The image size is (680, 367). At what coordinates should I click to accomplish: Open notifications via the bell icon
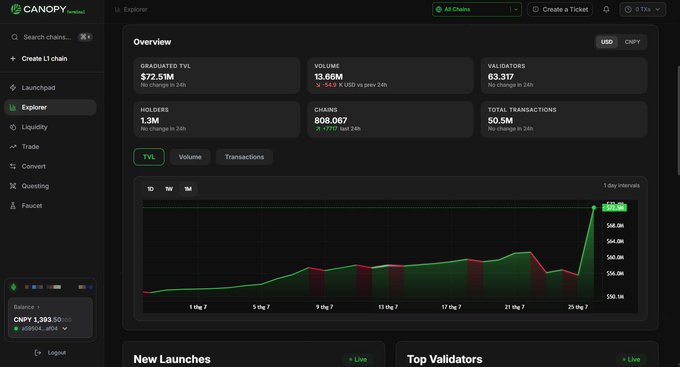point(606,9)
